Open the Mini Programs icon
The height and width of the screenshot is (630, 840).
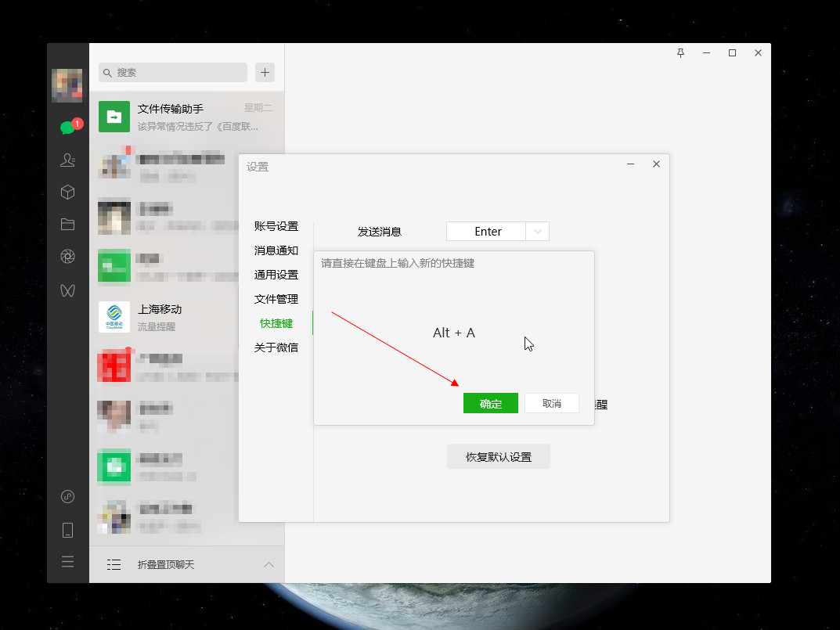pos(67,497)
